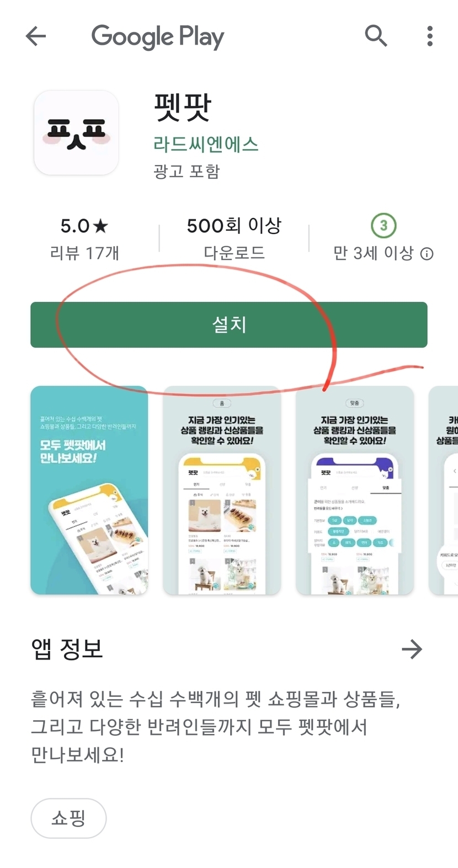Tap the 500회 이상 다운로드 stat

pyautogui.click(x=234, y=238)
